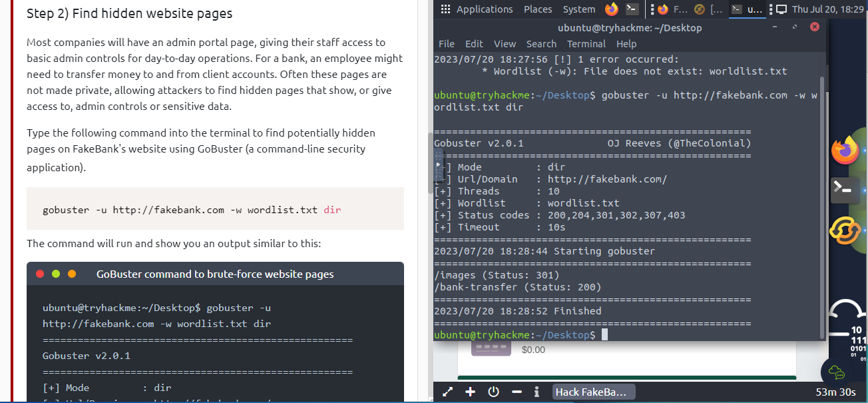Viewport: 868px width, 403px height.
Task: Open the terminal File menu
Action: pos(447,44)
